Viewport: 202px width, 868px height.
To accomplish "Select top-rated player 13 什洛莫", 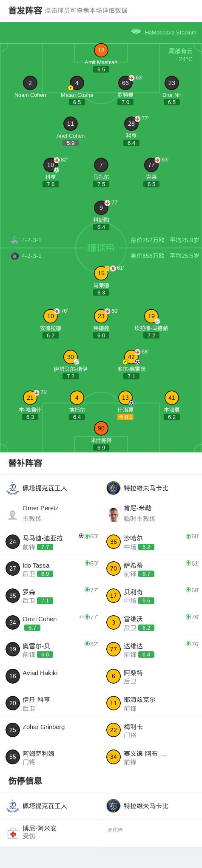I will click(125, 398).
